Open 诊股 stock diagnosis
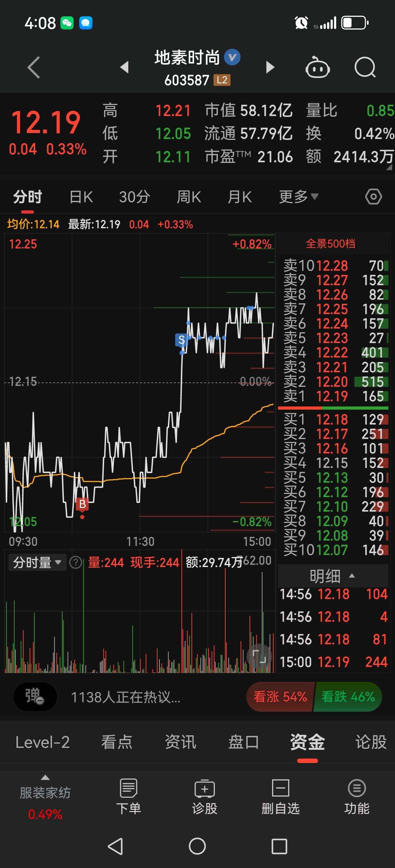This screenshot has height=868, width=395. click(205, 797)
